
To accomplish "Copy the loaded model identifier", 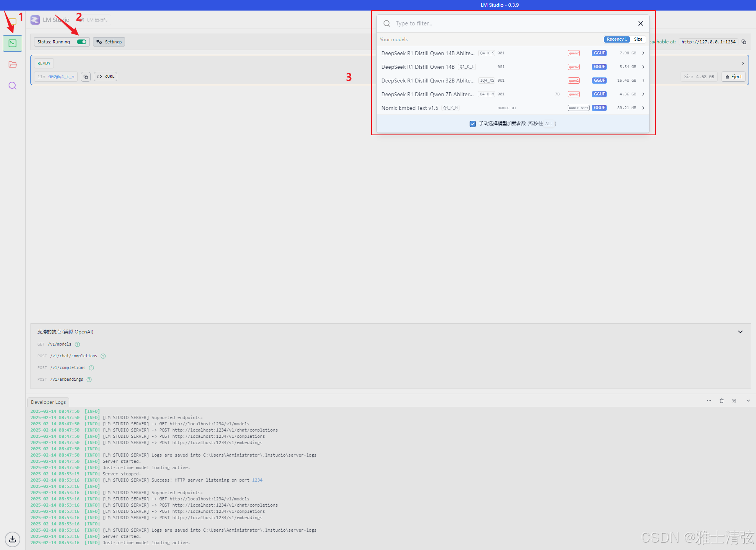I will (86, 77).
